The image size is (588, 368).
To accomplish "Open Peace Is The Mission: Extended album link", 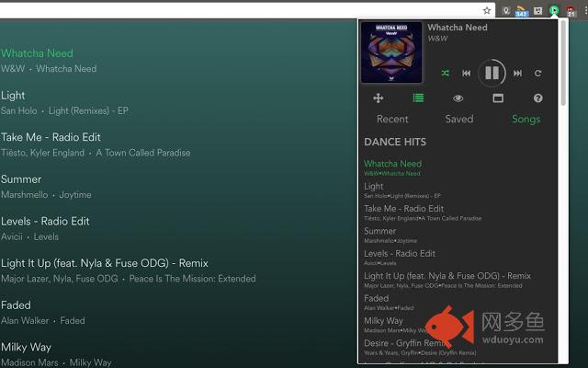I will [x=192, y=279].
